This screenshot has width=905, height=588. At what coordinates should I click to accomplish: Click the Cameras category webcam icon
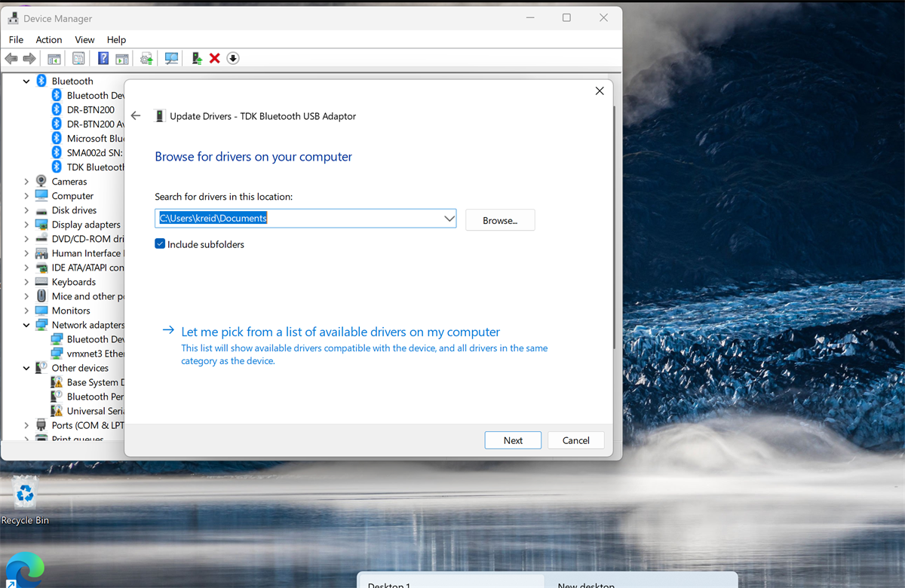coord(41,182)
